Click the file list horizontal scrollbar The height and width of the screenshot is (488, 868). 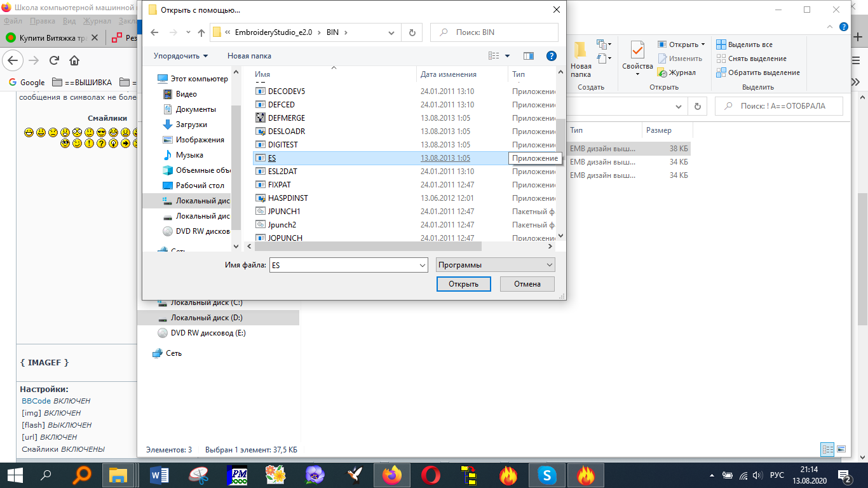tap(369, 246)
